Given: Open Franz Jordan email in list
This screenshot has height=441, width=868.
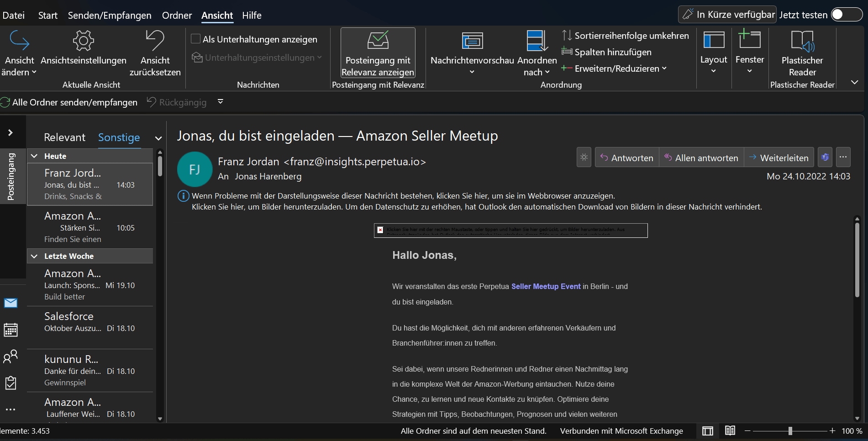Looking at the screenshot, I should [x=90, y=184].
